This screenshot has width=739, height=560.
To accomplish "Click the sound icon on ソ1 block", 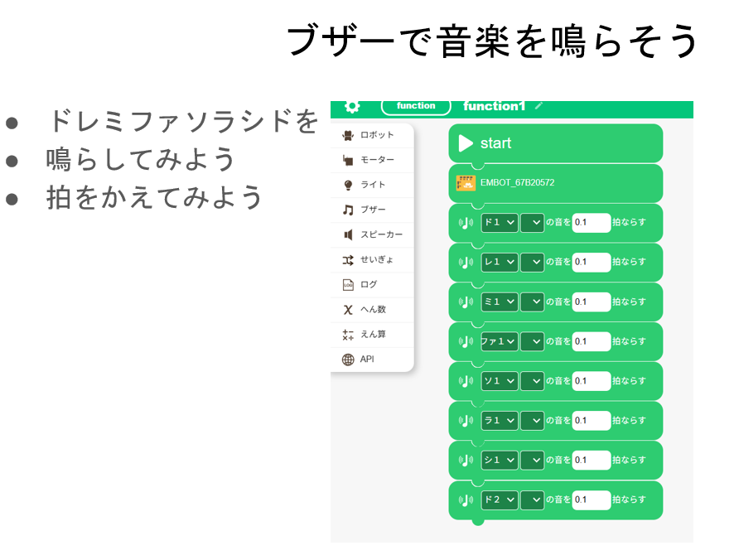I will click(466, 381).
